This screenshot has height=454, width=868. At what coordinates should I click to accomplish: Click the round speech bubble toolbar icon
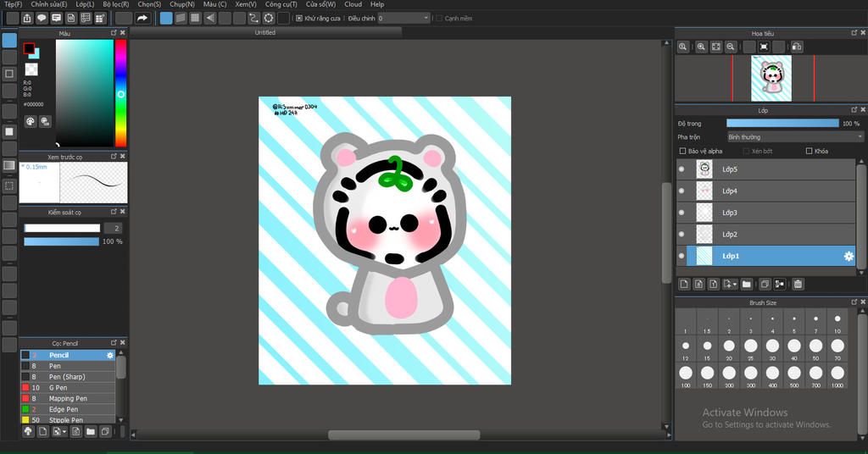[42, 19]
